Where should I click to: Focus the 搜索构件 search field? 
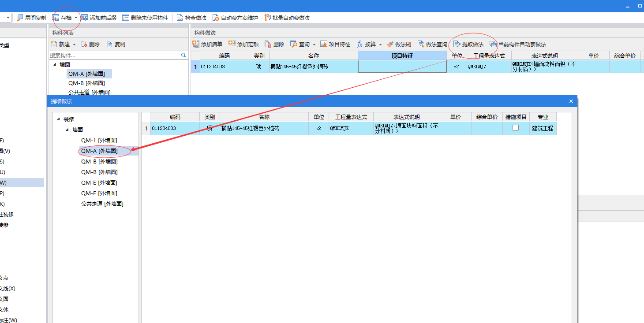coord(115,55)
